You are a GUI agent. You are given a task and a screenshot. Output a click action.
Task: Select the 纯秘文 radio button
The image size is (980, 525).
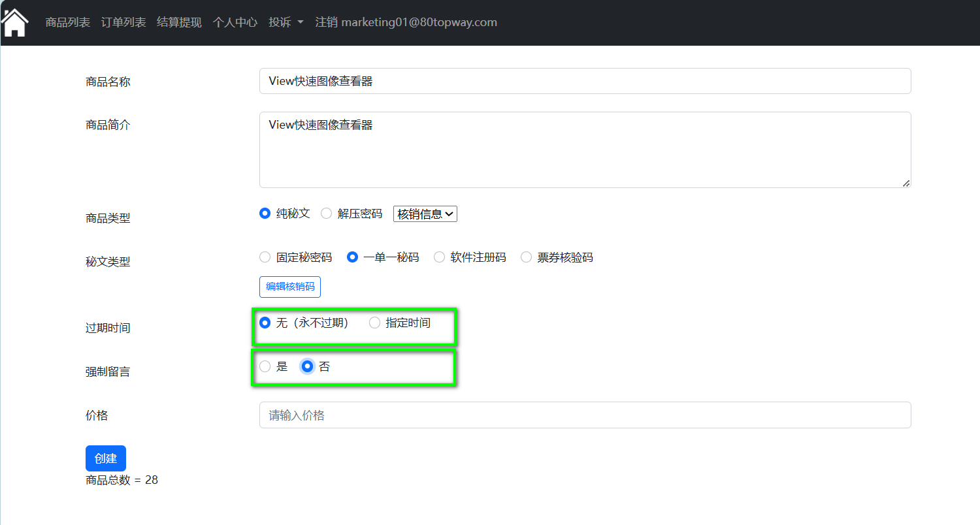tap(265, 214)
